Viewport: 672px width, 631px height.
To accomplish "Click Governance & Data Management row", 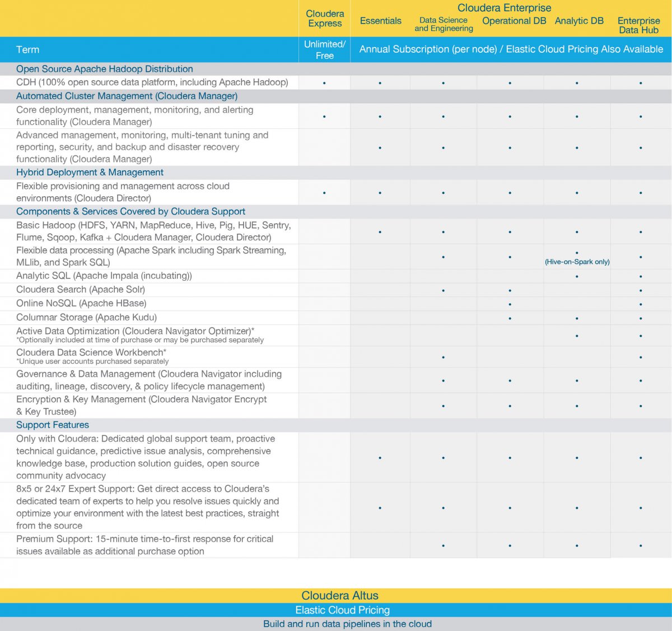I will pos(149,380).
